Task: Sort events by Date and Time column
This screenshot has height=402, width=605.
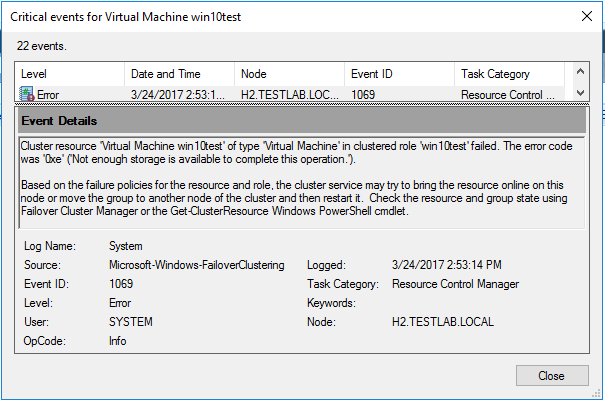Action: click(179, 74)
